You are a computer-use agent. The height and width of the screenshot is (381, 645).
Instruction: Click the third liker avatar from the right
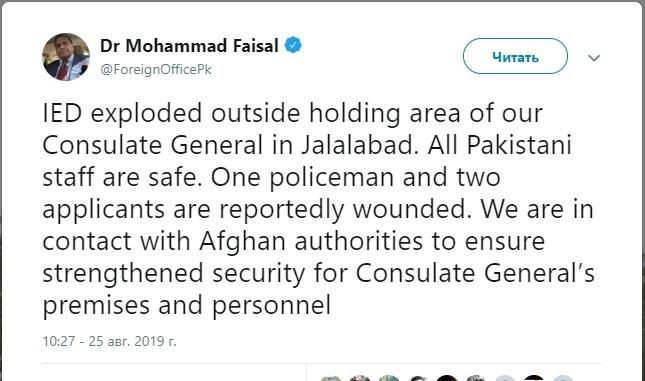[x=505, y=379]
